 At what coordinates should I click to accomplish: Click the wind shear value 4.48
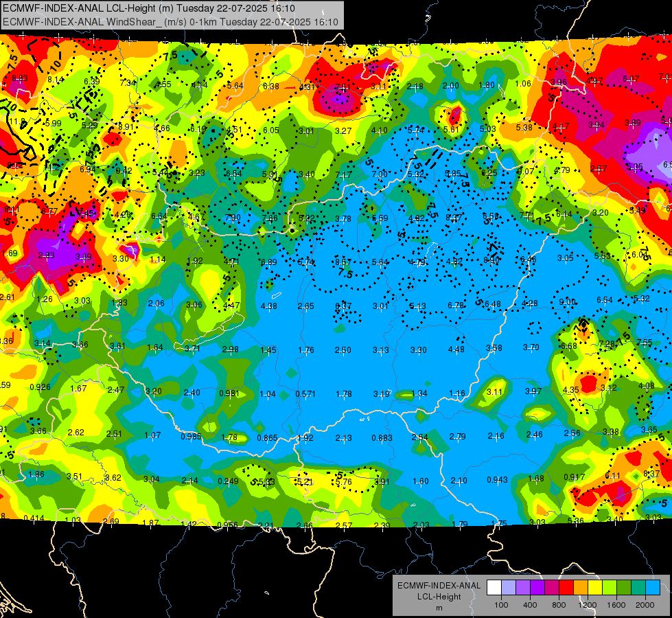(x=456, y=349)
